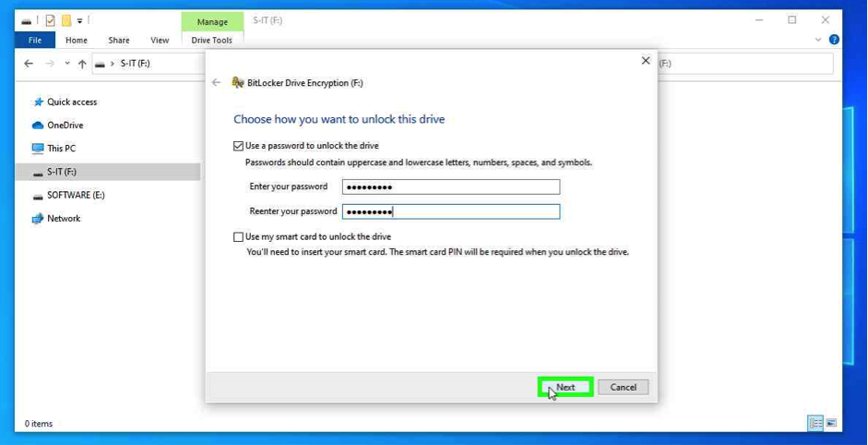Enable Use my smart card to unlock
The width and height of the screenshot is (868, 445).
click(239, 237)
